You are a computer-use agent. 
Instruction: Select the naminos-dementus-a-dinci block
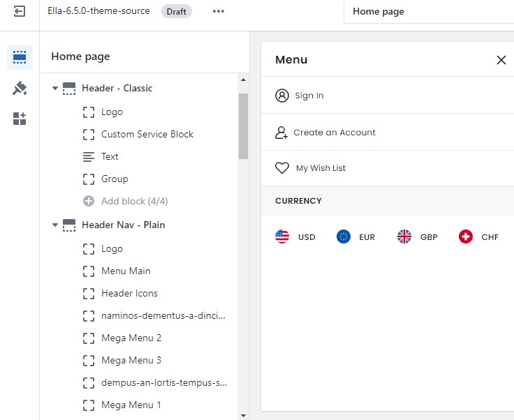pos(163,315)
